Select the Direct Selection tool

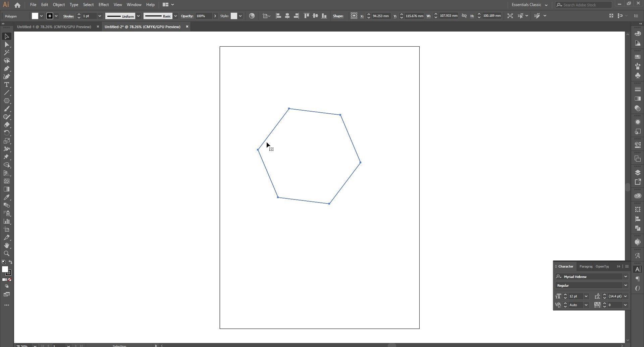(6, 45)
